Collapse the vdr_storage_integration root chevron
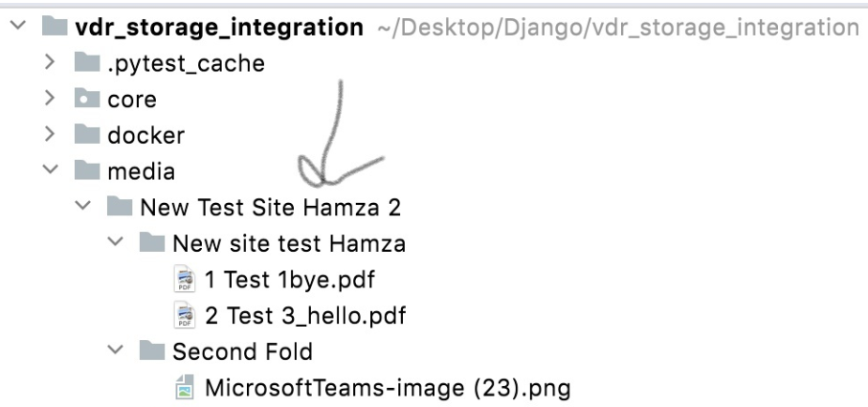 click(x=13, y=29)
